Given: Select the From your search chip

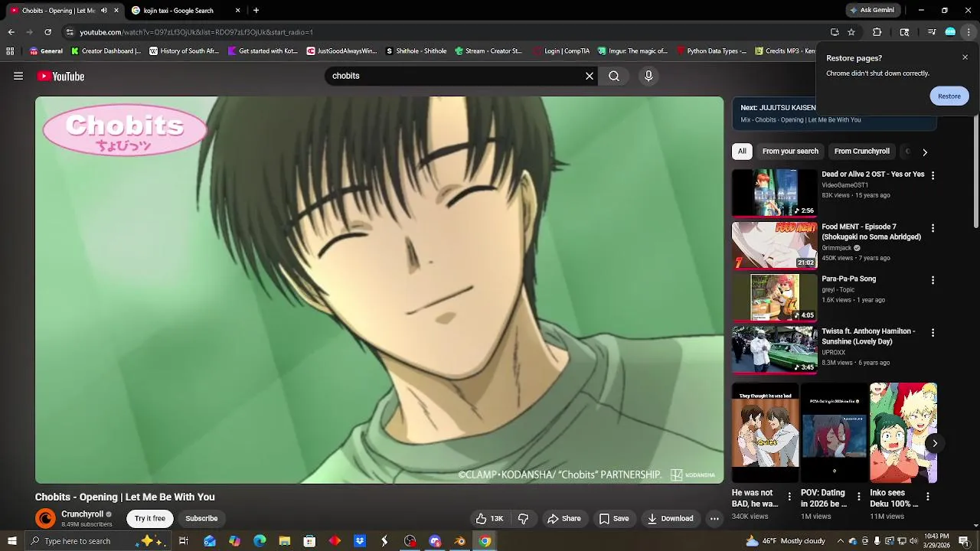Looking at the screenshot, I should (790, 152).
